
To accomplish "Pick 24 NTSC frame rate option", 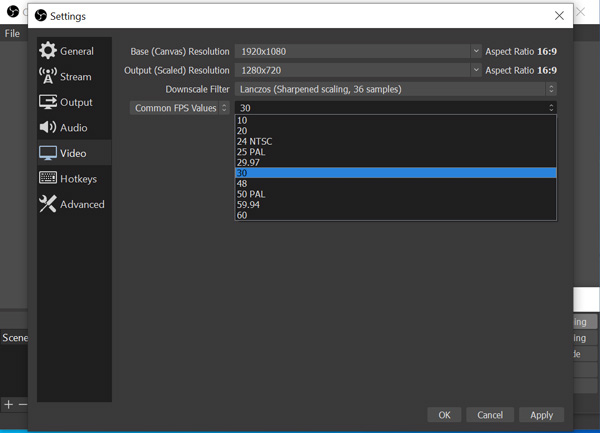I will tap(254, 141).
